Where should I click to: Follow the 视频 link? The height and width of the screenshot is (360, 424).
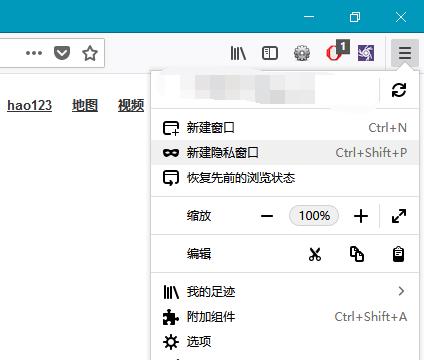tap(131, 105)
